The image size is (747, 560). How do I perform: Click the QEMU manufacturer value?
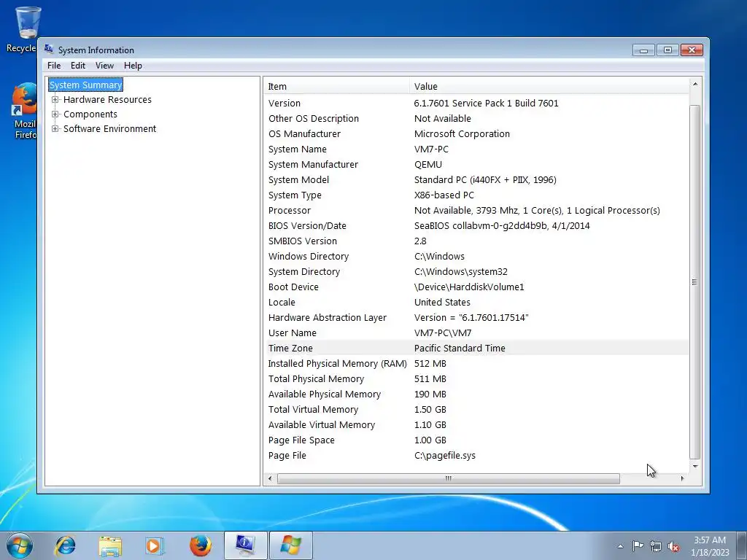(427, 164)
